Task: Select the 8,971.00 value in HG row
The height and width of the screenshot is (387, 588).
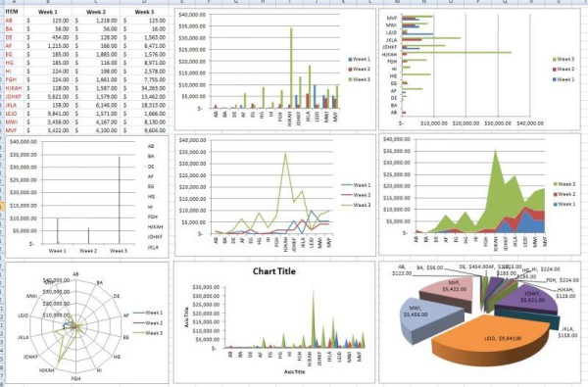Action: (x=155, y=63)
